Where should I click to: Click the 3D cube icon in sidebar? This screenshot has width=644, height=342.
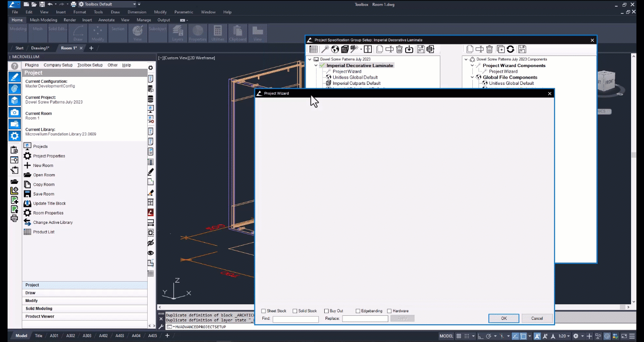click(x=15, y=100)
